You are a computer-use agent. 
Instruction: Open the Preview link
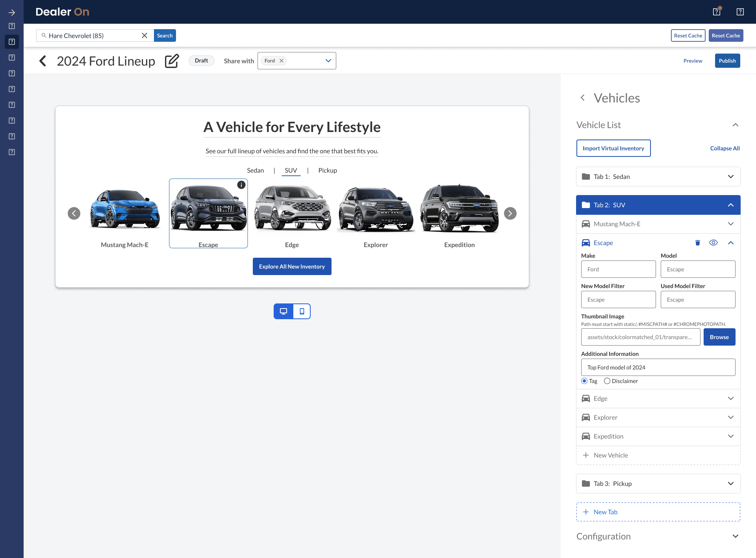693,61
